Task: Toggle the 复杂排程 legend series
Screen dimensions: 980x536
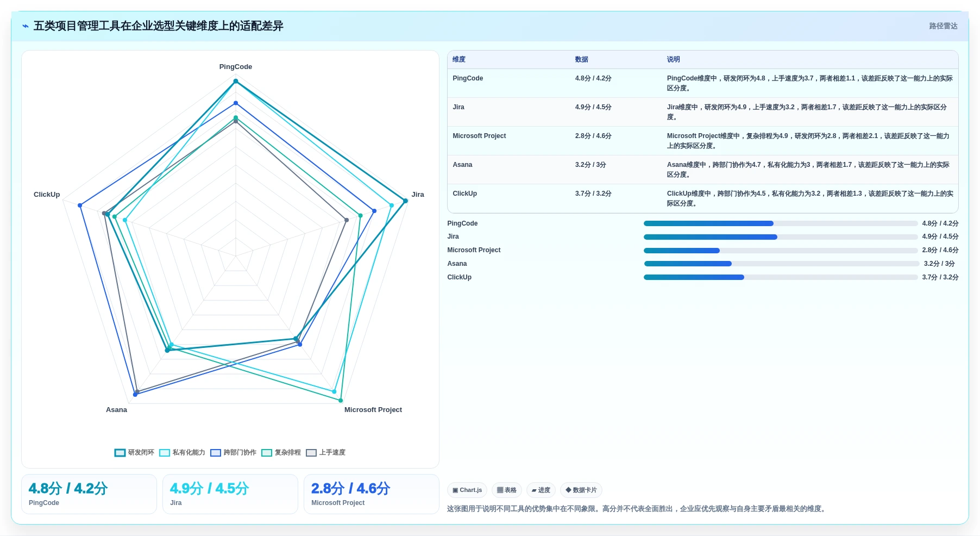Action: [281, 452]
